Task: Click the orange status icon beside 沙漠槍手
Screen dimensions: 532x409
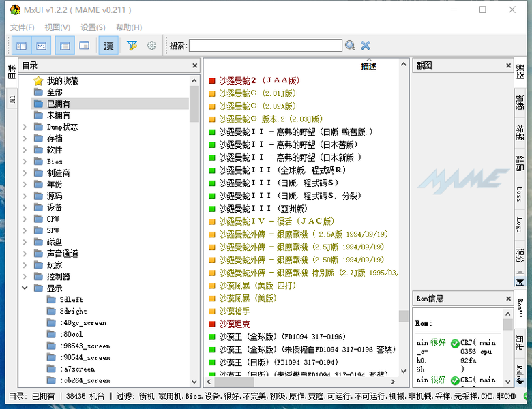Action: pyautogui.click(x=212, y=312)
